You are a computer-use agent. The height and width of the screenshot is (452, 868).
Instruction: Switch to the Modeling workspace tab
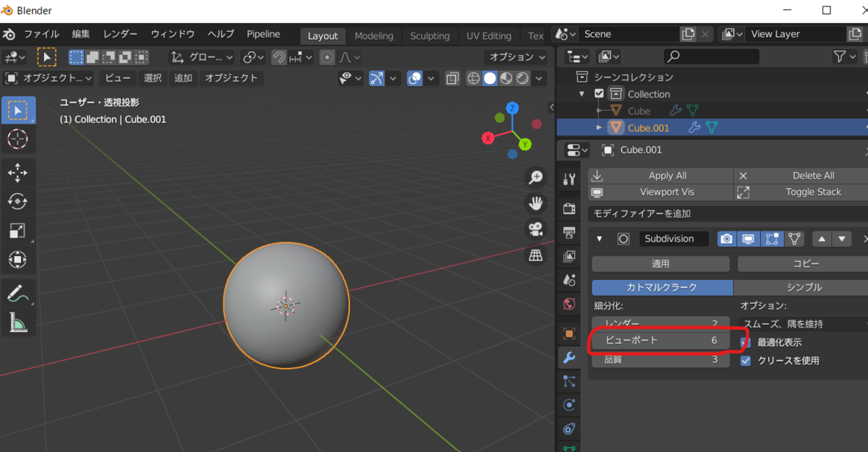click(x=374, y=36)
